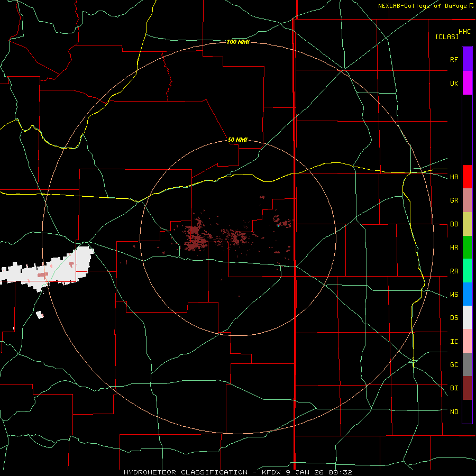
Task: Click the BI biological brown swatch
Action: 467,388
